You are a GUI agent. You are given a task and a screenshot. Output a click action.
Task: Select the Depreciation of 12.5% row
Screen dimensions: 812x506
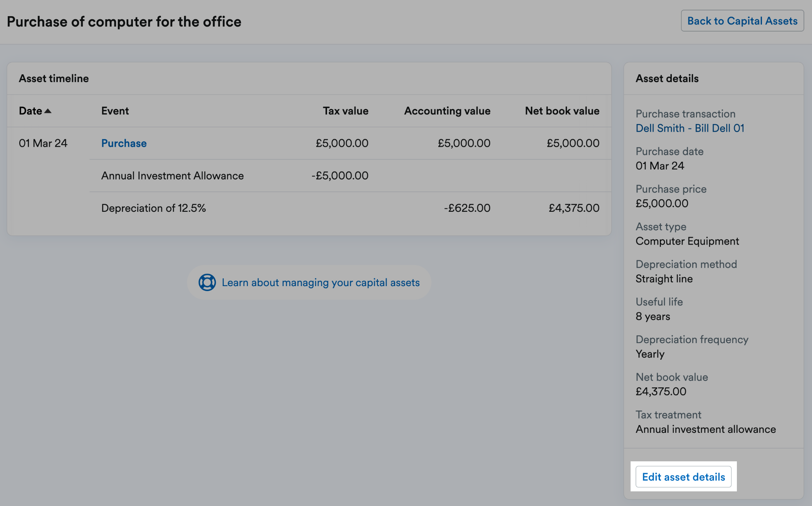coord(350,208)
